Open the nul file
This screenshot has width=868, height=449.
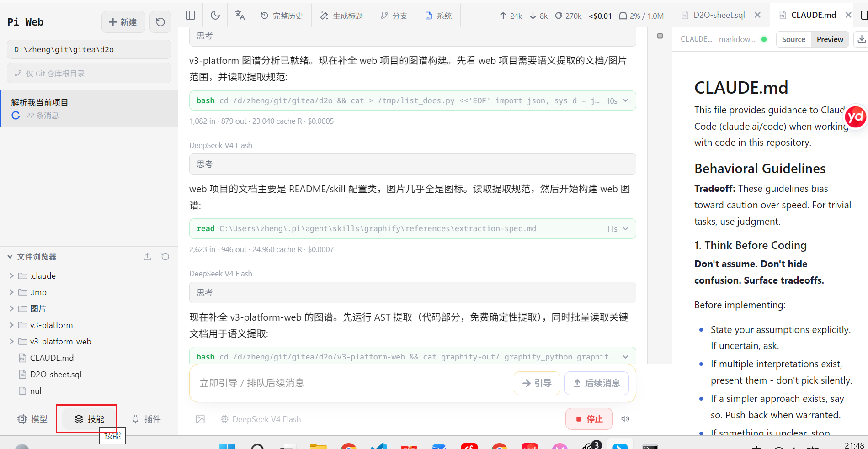coord(36,391)
